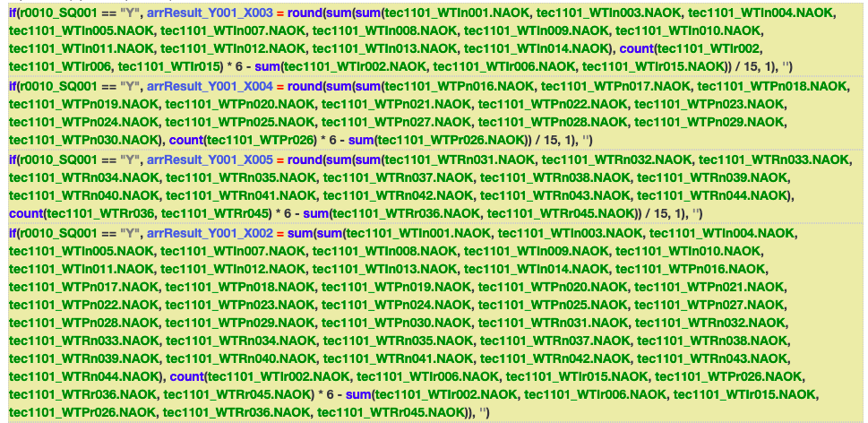
Task: Select tec1101_WTRr045.NAOK in the X005 formula
Action: click(x=558, y=213)
